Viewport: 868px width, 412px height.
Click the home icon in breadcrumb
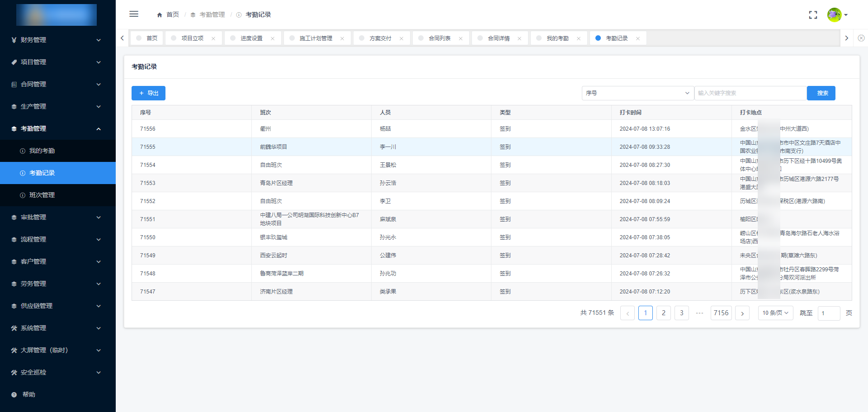pos(160,15)
